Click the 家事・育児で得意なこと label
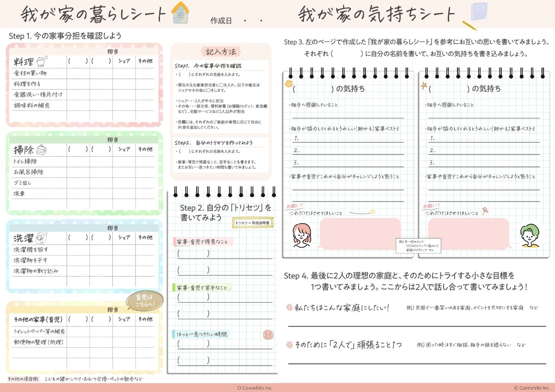 click(x=202, y=241)
